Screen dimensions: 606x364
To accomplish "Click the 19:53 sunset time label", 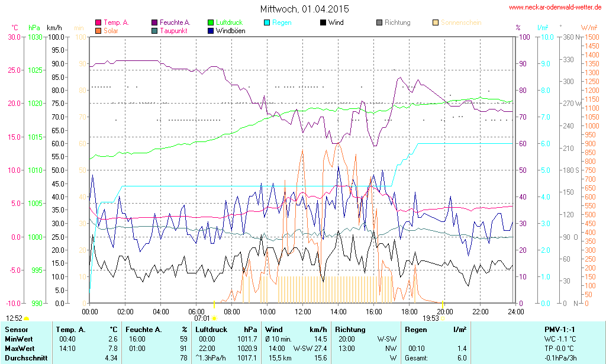I will click(x=431, y=318).
